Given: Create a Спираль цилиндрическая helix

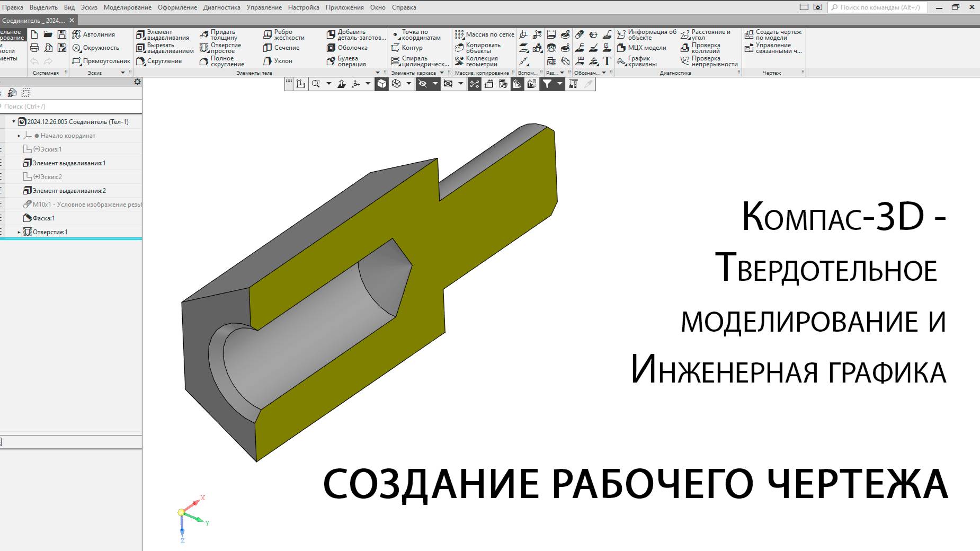Looking at the screenshot, I should [420, 61].
